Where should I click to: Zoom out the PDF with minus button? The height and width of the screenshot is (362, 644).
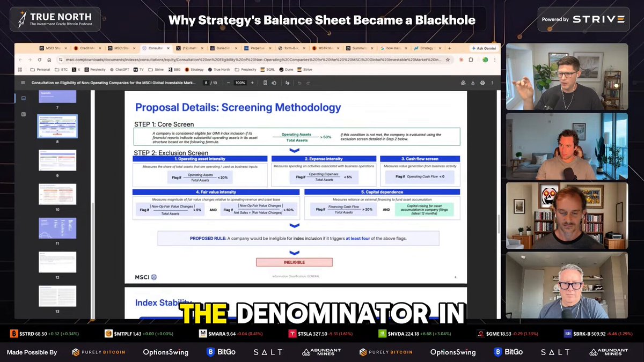pos(228,83)
